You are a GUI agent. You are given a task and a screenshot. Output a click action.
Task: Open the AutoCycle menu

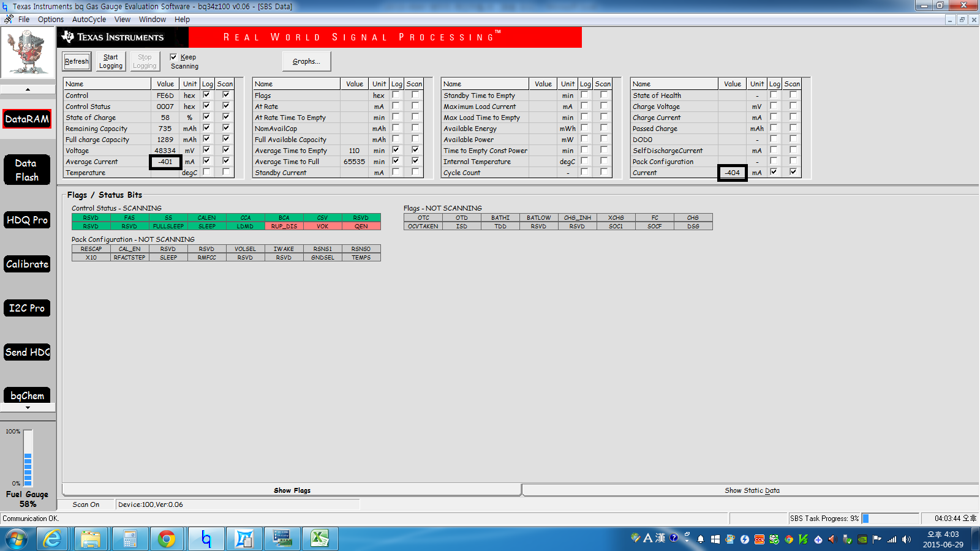pyautogui.click(x=89, y=19)
